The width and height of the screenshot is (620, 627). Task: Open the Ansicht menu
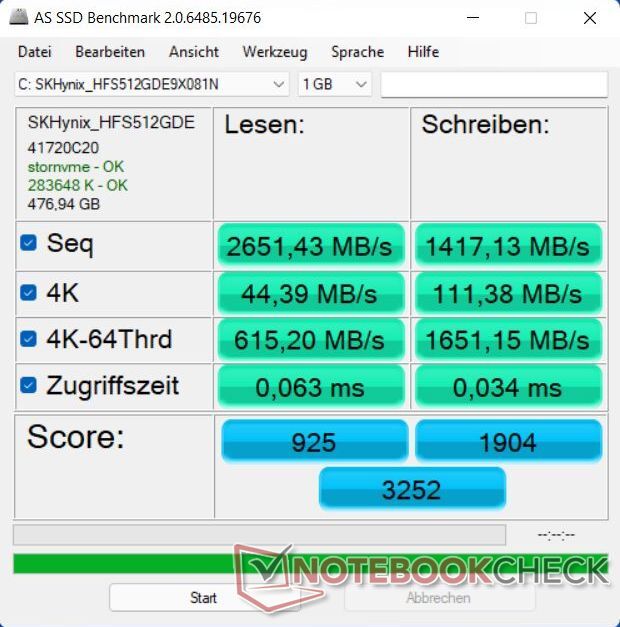[194, 52]
